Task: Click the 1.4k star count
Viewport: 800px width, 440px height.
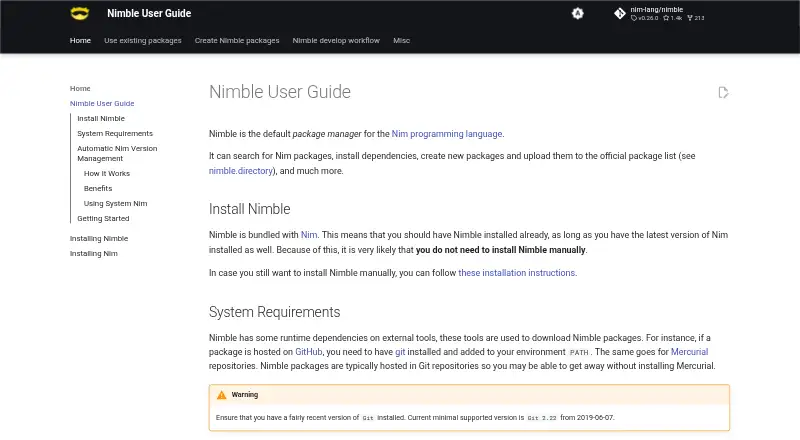Action: [672, 18]
